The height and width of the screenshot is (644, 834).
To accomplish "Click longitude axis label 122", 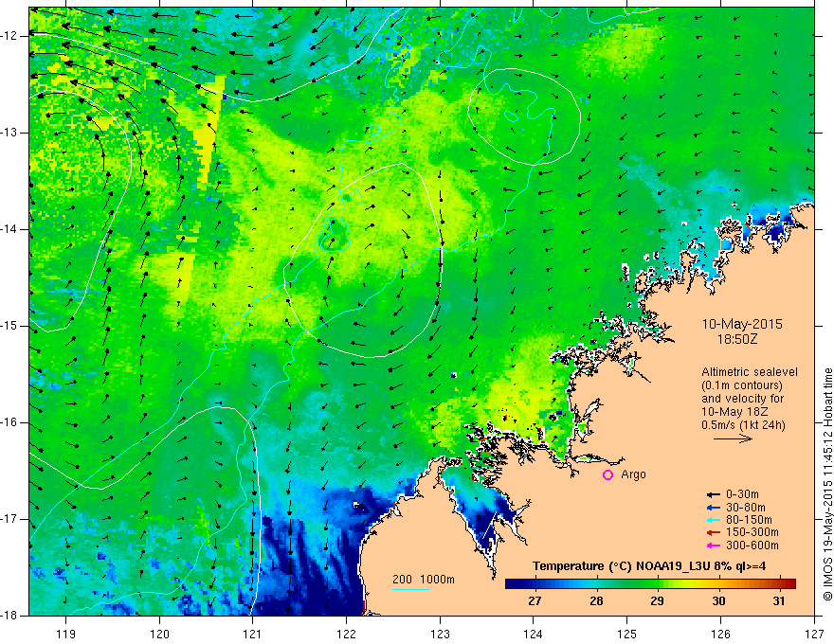I will click(x=346, y=635).
